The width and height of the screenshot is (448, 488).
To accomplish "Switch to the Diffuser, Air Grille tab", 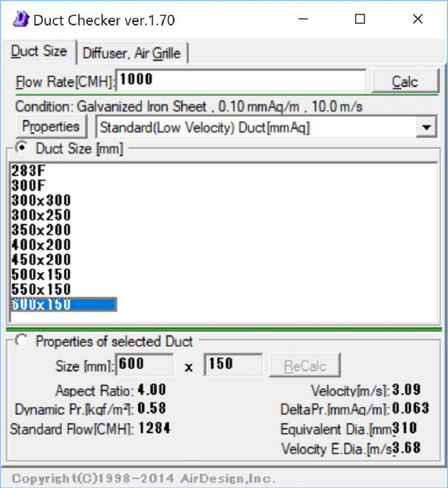I will (x=132, y=53).
